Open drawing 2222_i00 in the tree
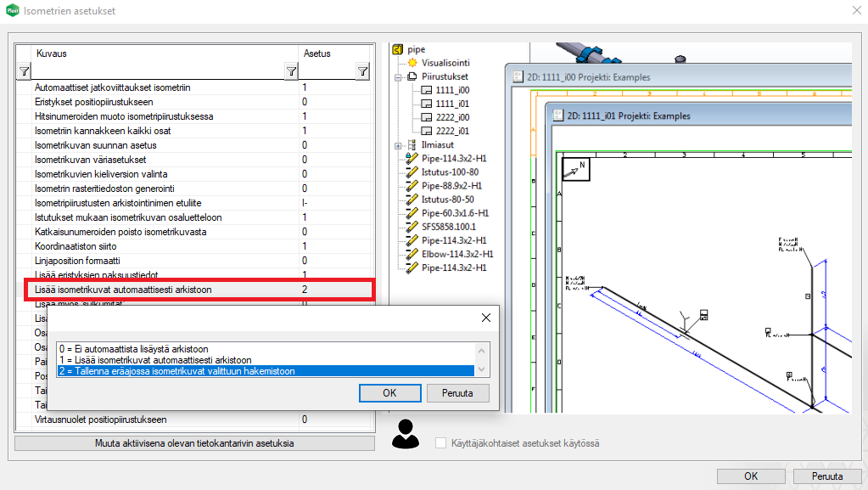 click(451, 117)
